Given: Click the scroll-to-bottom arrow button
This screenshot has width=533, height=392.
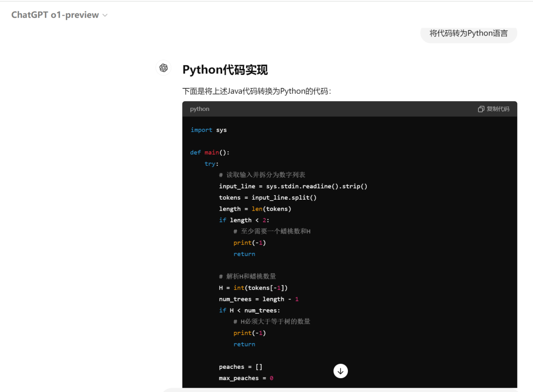Looking at the screenshot, I should click(x=341, y=371).
